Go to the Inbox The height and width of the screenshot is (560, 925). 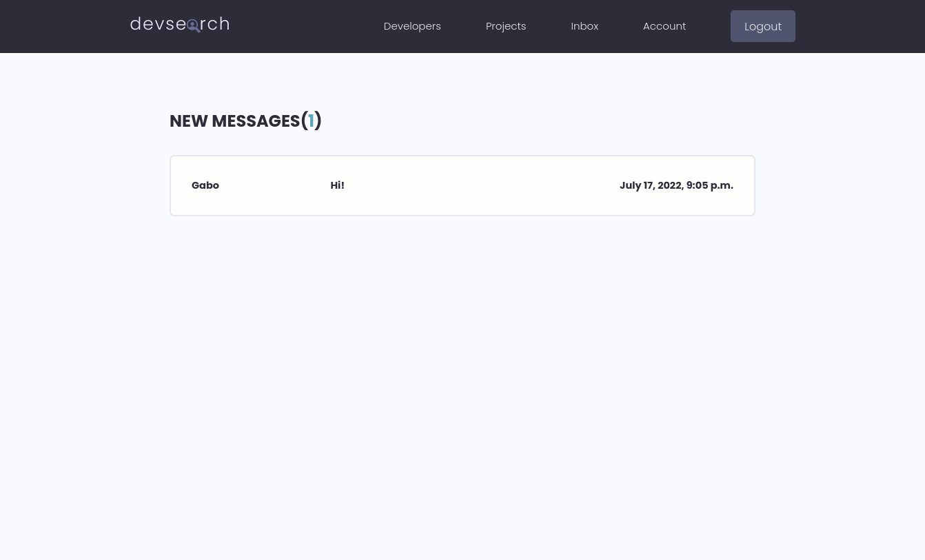click(x=584, y=25)
